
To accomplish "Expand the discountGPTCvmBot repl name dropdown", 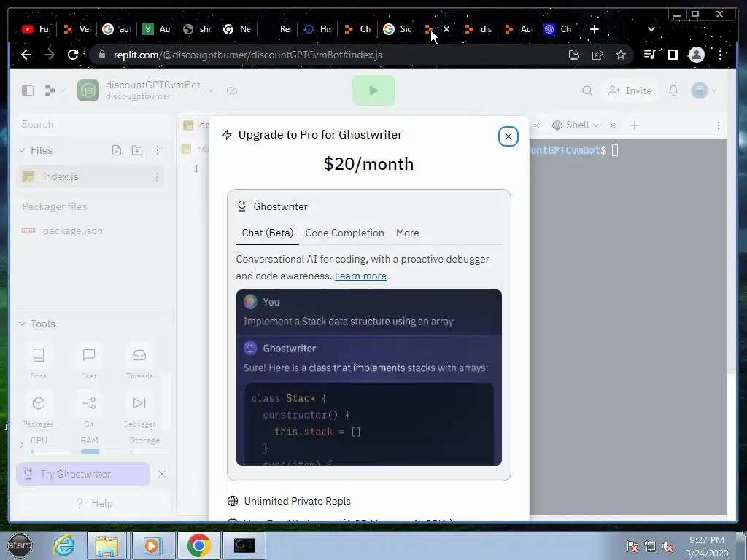I will [x=211, y=90].
